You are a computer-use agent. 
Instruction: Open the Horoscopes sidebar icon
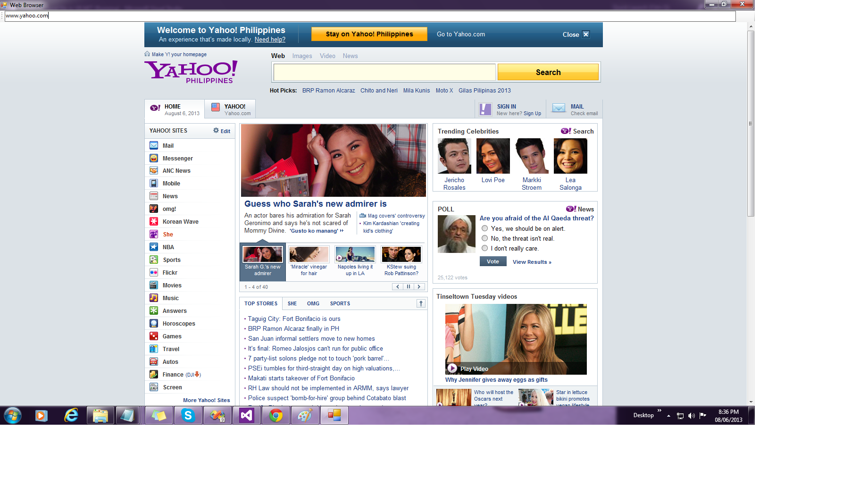coord(154,323)
